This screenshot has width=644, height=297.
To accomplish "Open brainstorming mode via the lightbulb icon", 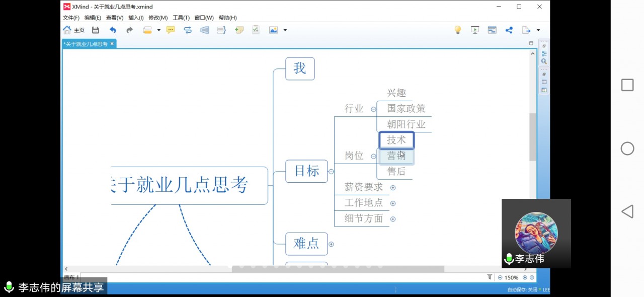I will (x=457, y=30).
